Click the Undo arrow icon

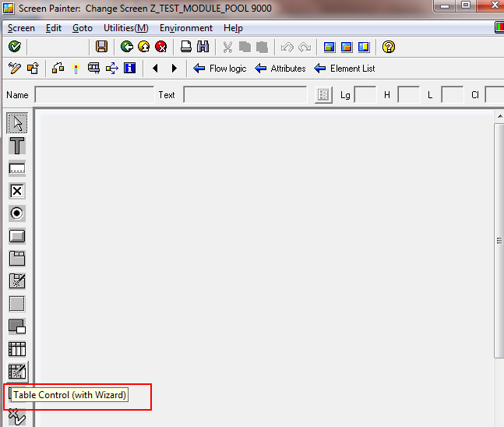287,48
